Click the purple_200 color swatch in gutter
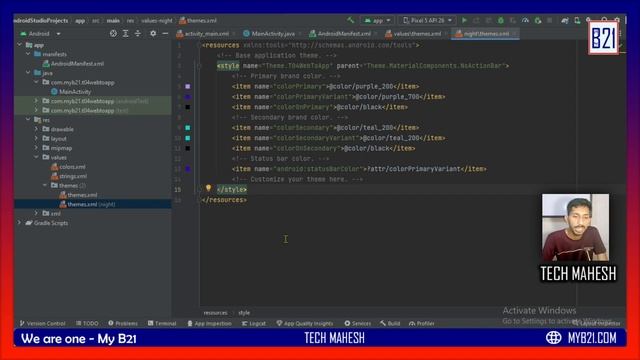640x360 pixels. [188, 87]
